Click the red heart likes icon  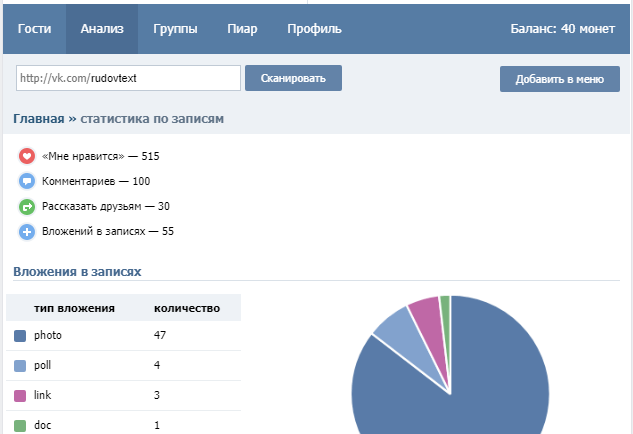(27, 156)
